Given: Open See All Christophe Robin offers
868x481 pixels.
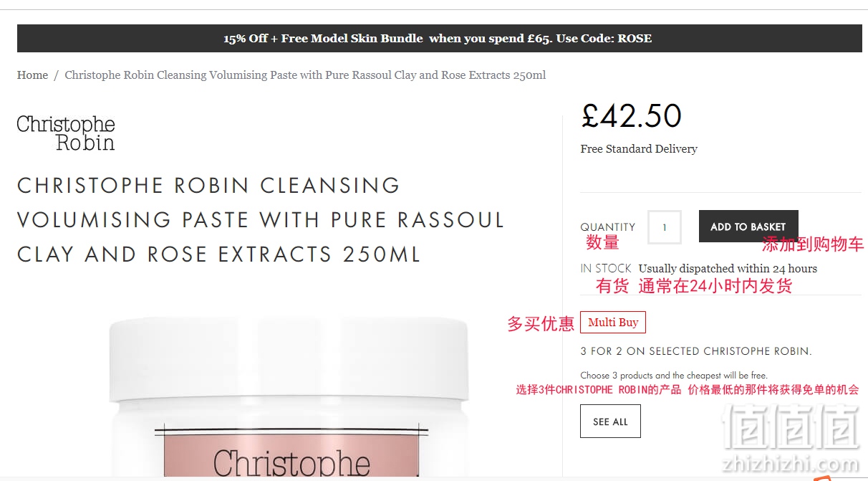Looking at the screenshot, I should click(x=610, y=422).
